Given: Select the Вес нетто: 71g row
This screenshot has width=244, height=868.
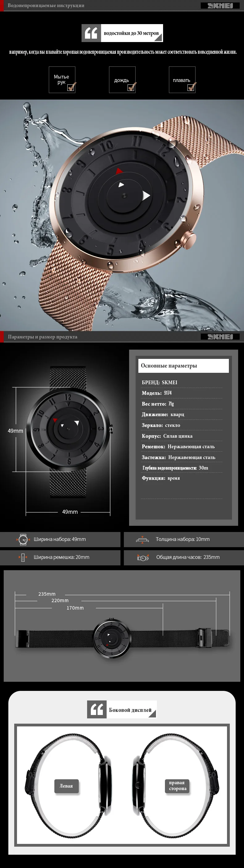Looking at the screenshot, I should pos(182,404).
